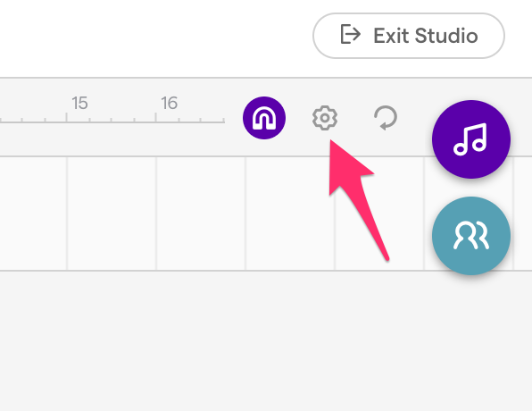Click the track lane cell under bar 15

[112, 214]
